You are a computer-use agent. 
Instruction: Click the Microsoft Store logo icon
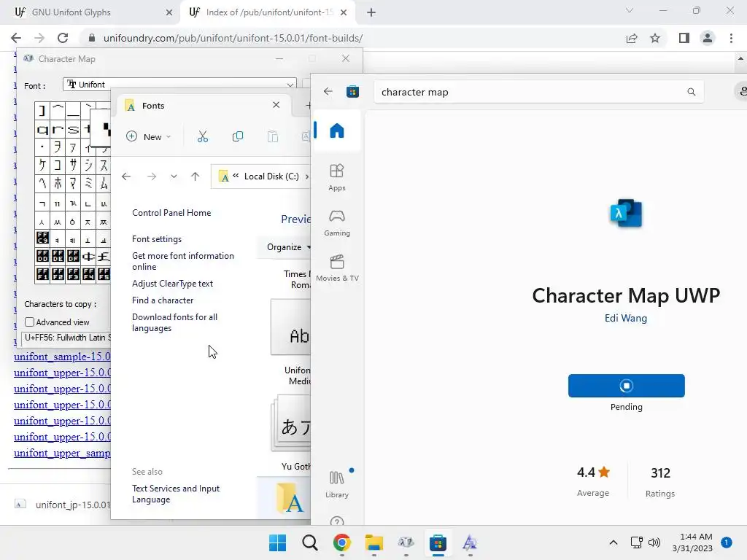(x=352, y=91)
